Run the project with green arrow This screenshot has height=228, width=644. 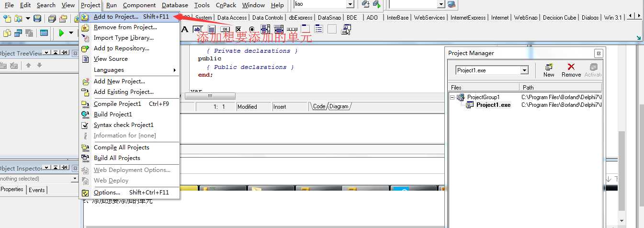pyautogui.click(x=61, y=33)
